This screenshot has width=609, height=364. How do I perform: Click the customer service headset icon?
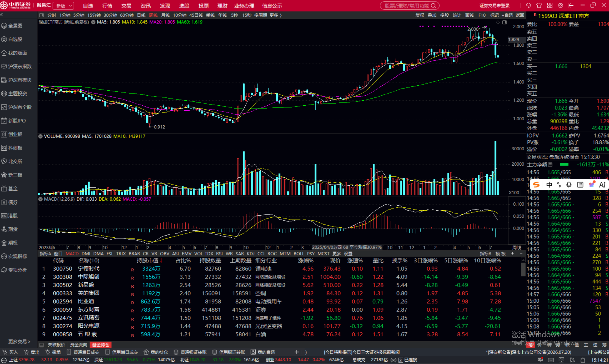pyautogui.click(x=528, y=5)
